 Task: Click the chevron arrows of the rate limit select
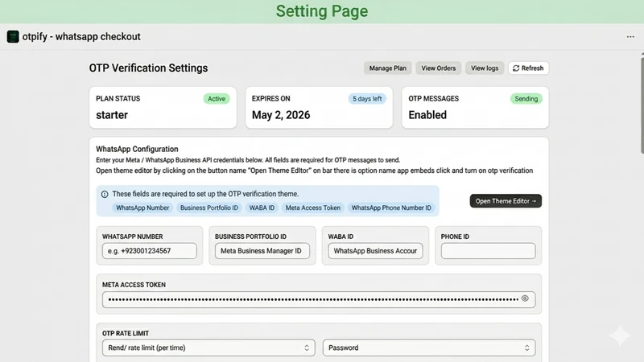307,348
